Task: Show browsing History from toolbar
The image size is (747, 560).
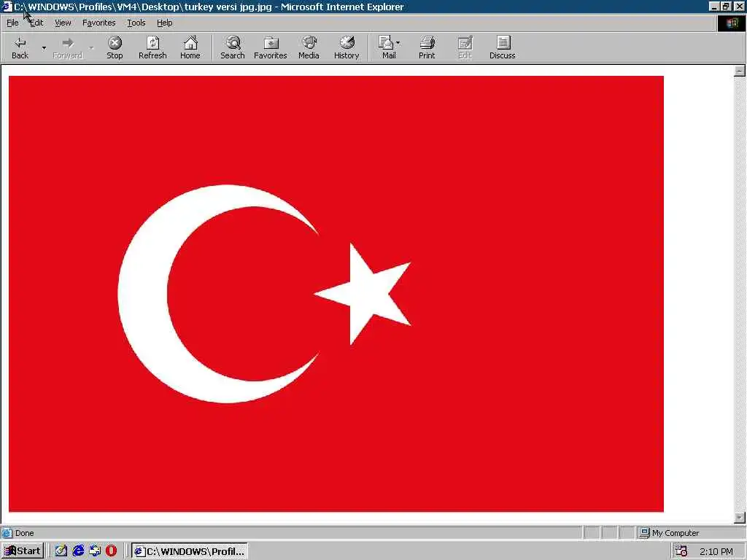Action: [x=347, y=47]
